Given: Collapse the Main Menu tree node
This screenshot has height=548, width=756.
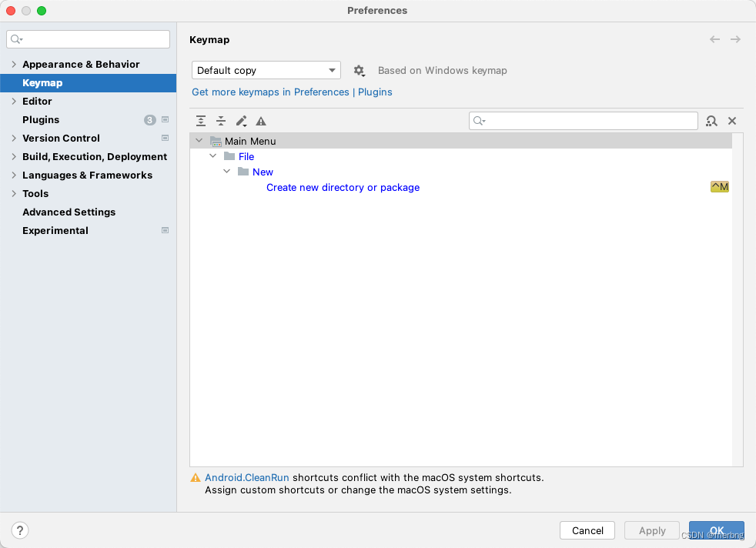Looking at the screenshot, I should click(x=199, y=141).
